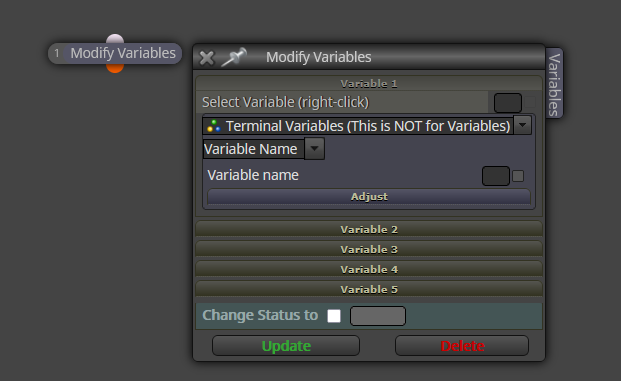Expand the Variable 2 section
Image resolution: width=621 pixels, height=381 pixels.
pos(369,229)
